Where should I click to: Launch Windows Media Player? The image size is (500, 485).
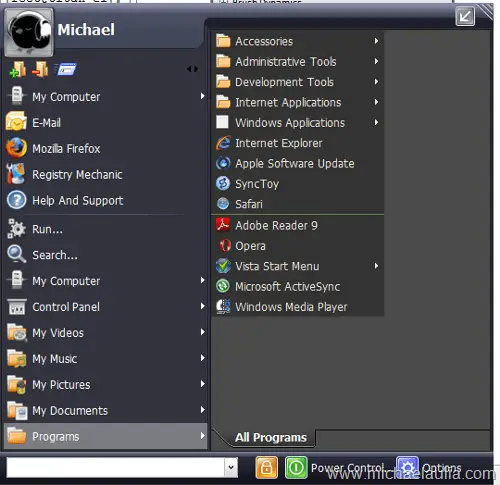[298, 307]
